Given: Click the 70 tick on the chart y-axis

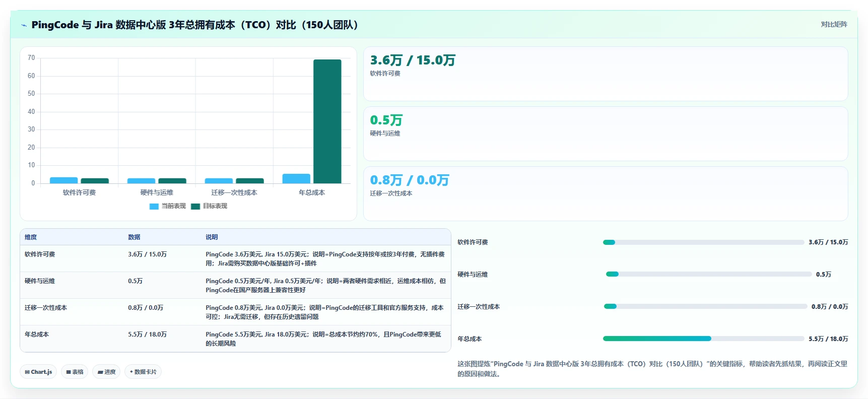Looking at the screenshot, I should click(31, 58).
